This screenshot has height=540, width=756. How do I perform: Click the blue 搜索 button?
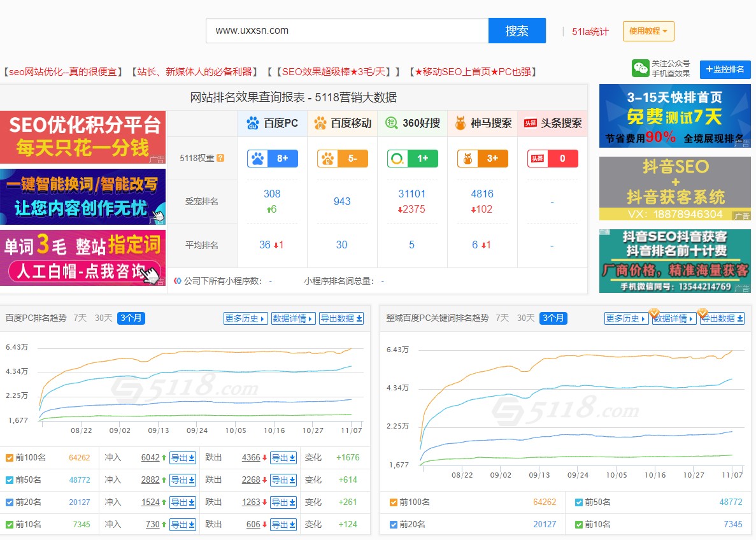[517, 31]
